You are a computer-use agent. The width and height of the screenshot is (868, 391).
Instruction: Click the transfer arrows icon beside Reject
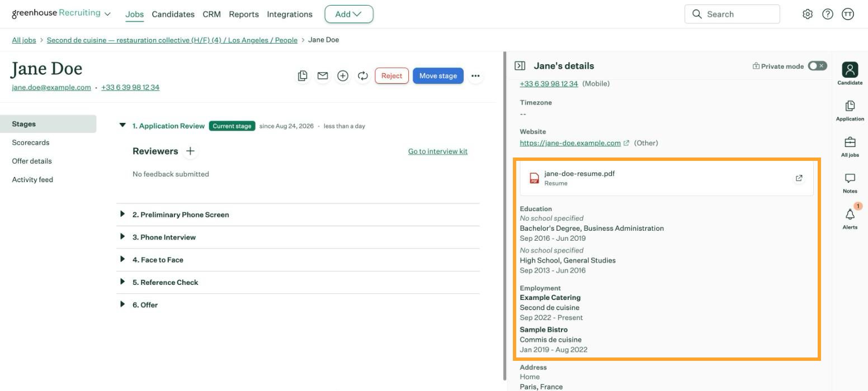point(363,75)
